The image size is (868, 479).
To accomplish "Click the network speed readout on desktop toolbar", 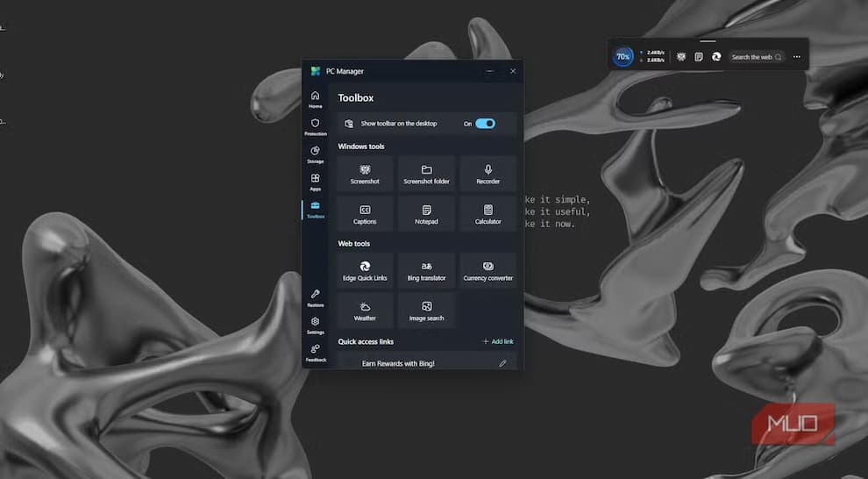I will [651, 56].
